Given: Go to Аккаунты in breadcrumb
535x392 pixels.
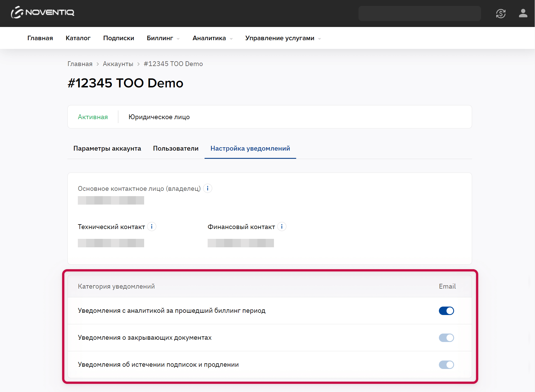Looking at the screenshot, I should coord(118,64).
